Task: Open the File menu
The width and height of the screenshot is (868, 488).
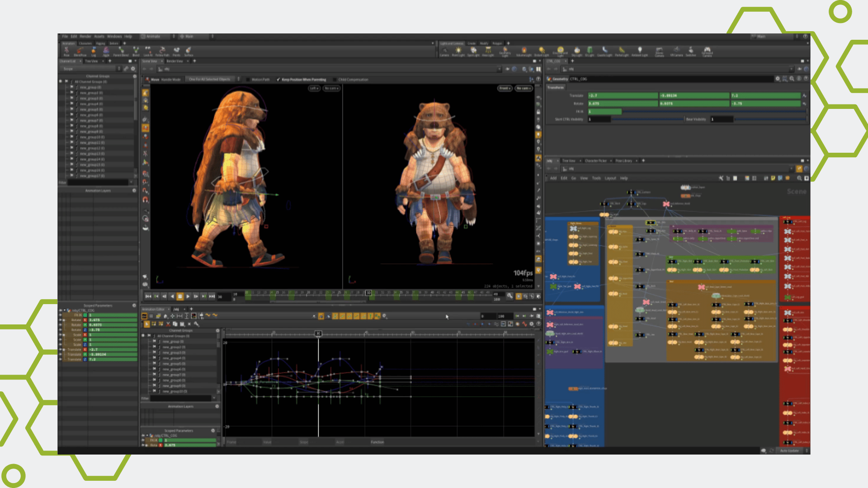Action: [65, 36]
